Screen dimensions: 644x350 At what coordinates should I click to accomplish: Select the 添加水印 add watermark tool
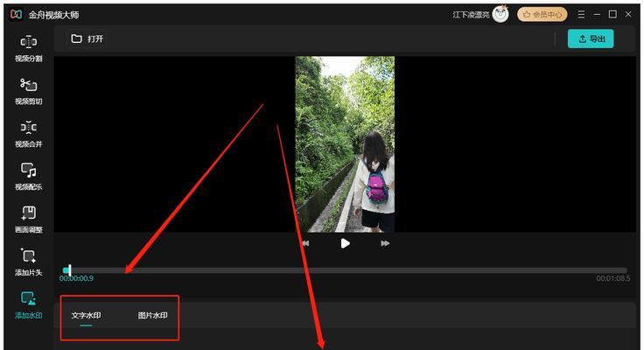[29, 304]
